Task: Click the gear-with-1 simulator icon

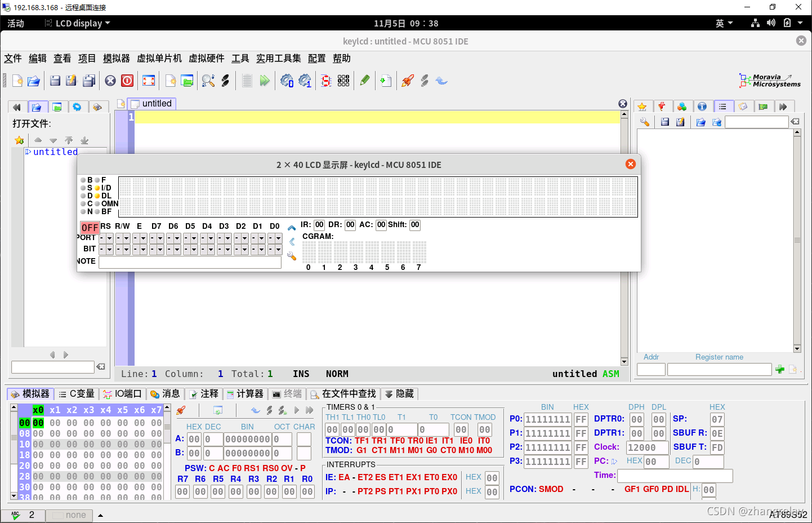Action: click(x=305, y=81)
